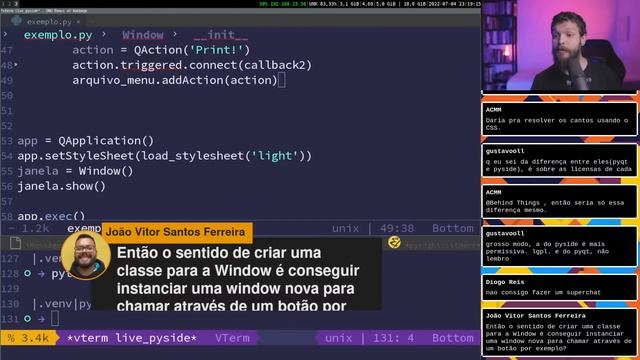Screen dimensions: 640x360
Task: Click João Vitor Santos Ferreira's chat message card
Action: pos(559,333)
